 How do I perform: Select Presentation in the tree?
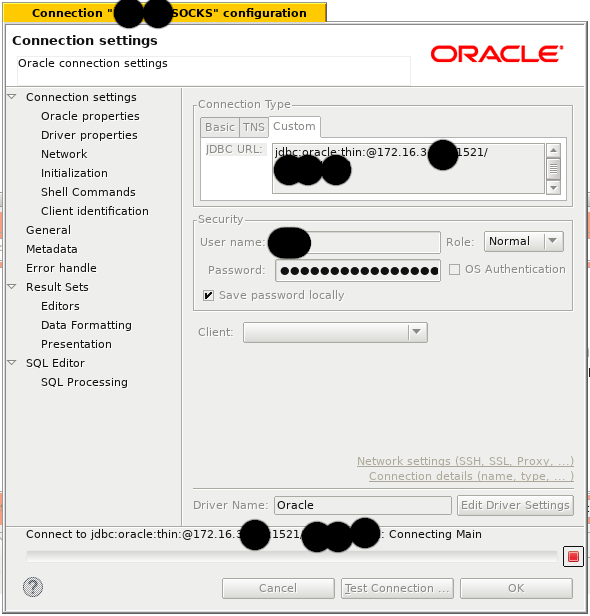76,344
